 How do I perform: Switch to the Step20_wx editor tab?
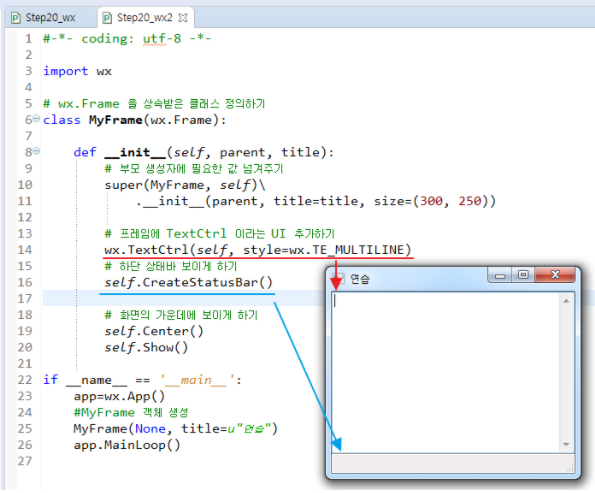(x=51, y=17)
